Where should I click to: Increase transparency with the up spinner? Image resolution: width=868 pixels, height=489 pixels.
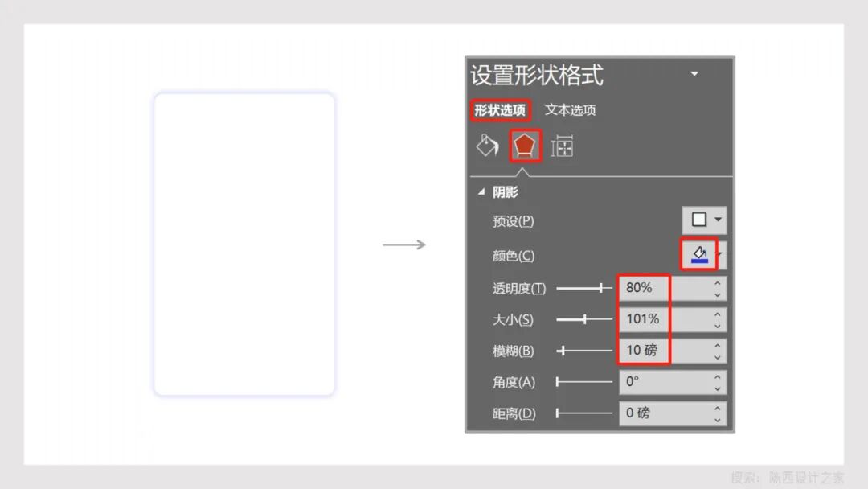[x=718, y=282]
